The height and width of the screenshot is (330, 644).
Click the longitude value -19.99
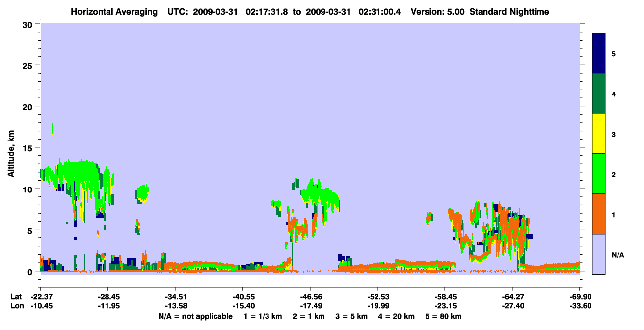(x=377, y=306)
